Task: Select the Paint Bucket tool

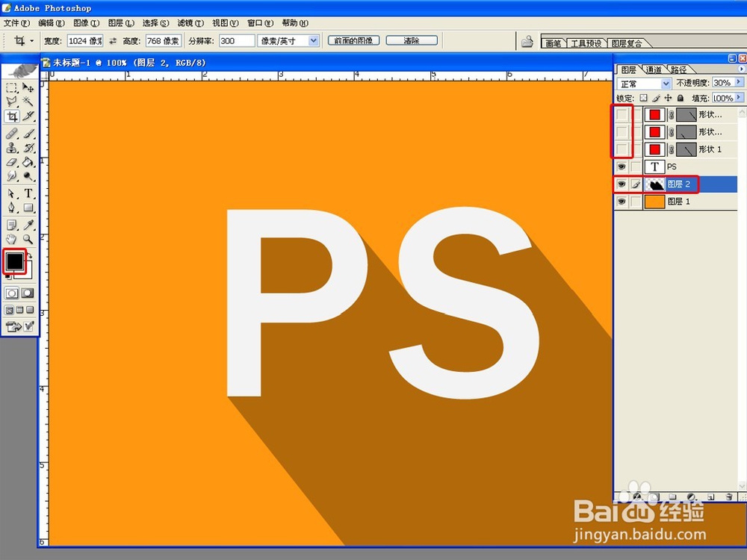Action: pos(28,162)
